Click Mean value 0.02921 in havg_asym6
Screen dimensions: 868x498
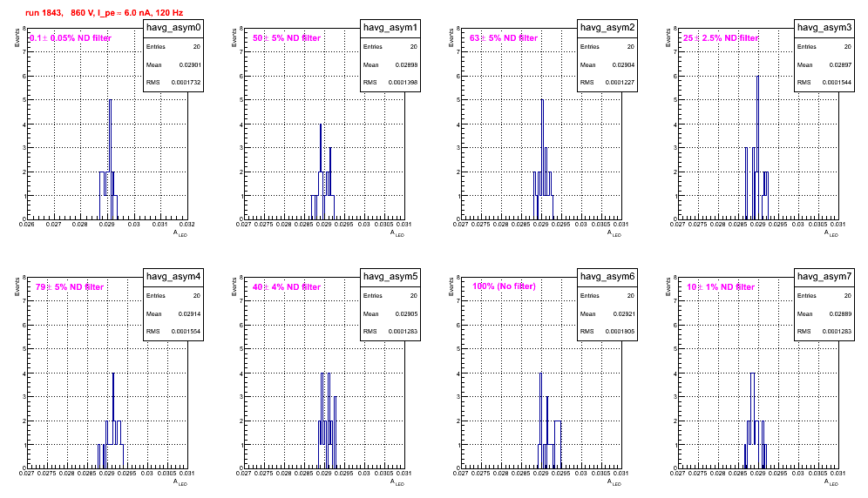623,313
